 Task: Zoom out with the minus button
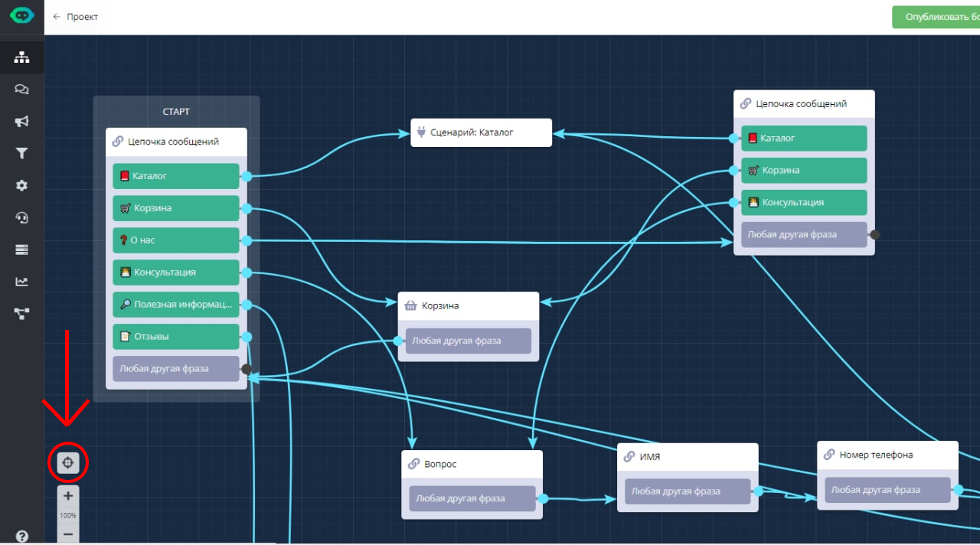click(68, 534)
